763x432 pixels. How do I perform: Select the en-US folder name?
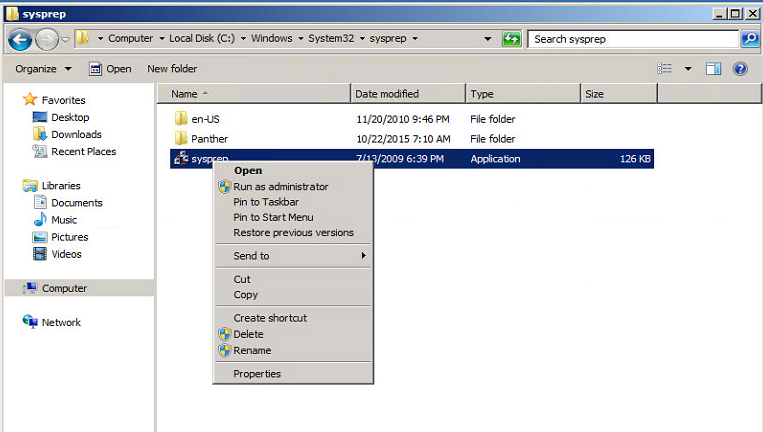(x=205, y=119)
